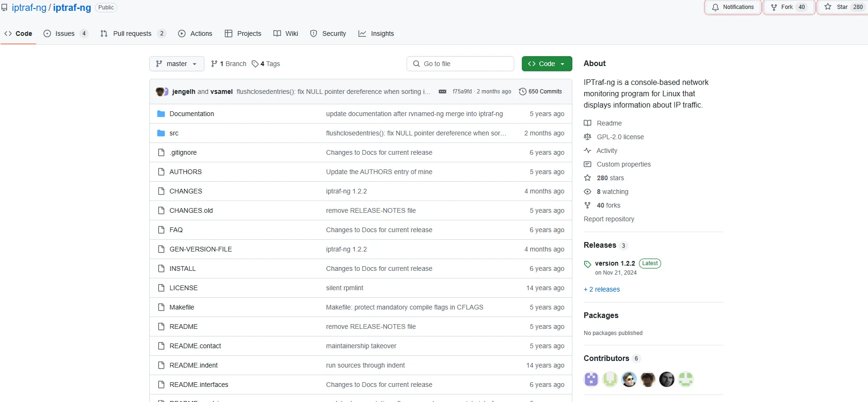Open jengelh author profile link
Screen dimensions: 868x402
[184, 92]
